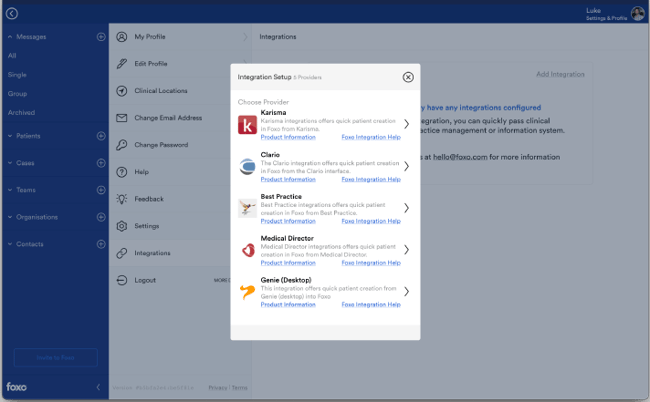This screenshot has height=402, width=650.
Task: Add a new message with plus icon
Action: [x=101, y=37]
